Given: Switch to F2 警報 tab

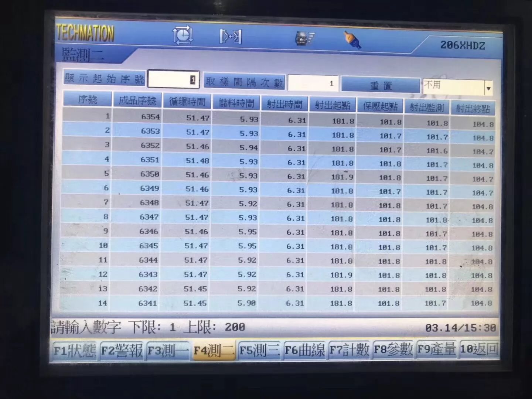Looking at the screenshot, I should coord(122,350).
